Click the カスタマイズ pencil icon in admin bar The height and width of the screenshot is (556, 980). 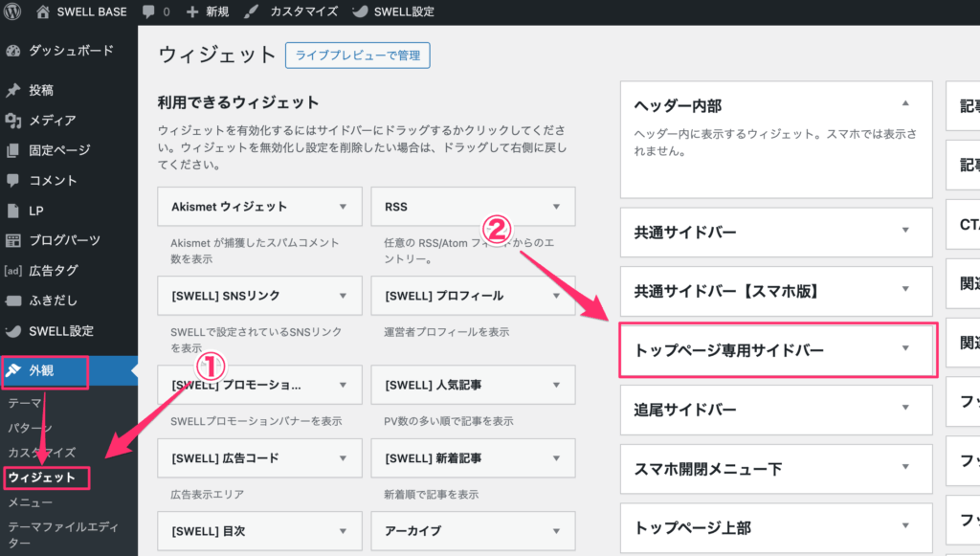pos(252,11)
